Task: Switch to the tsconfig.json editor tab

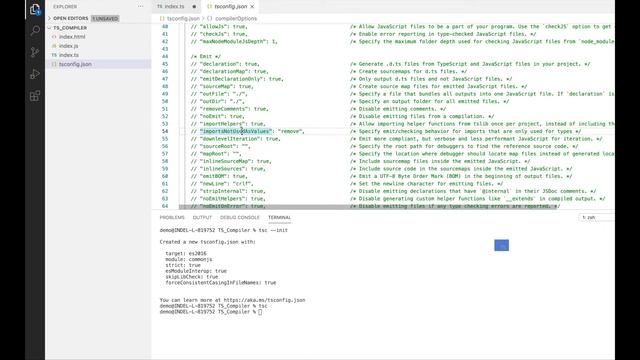Action: 231,7
